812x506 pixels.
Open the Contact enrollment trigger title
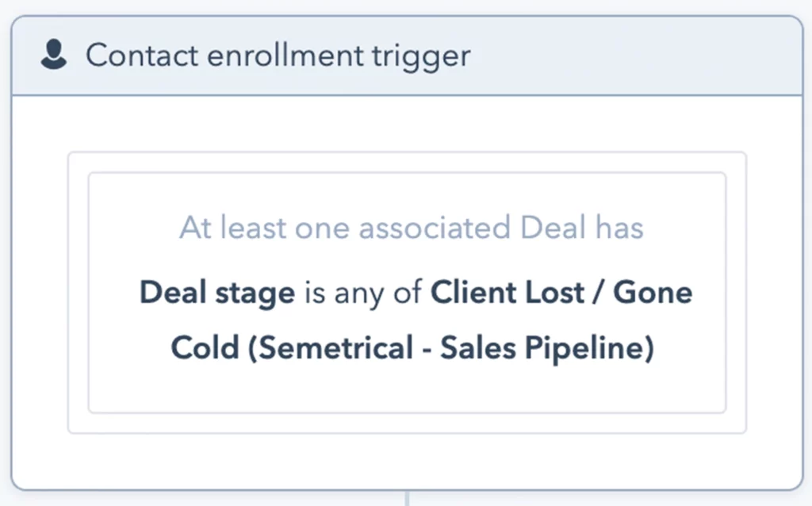click(x=278, y=56)
